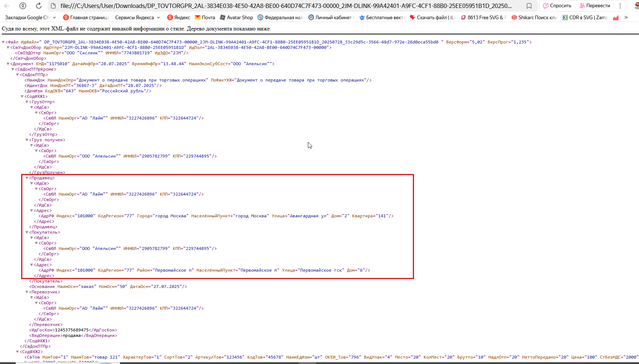Collapse the Документ КНД element
This screenshot has height=364, width=639.
click(x=8, y=64)
